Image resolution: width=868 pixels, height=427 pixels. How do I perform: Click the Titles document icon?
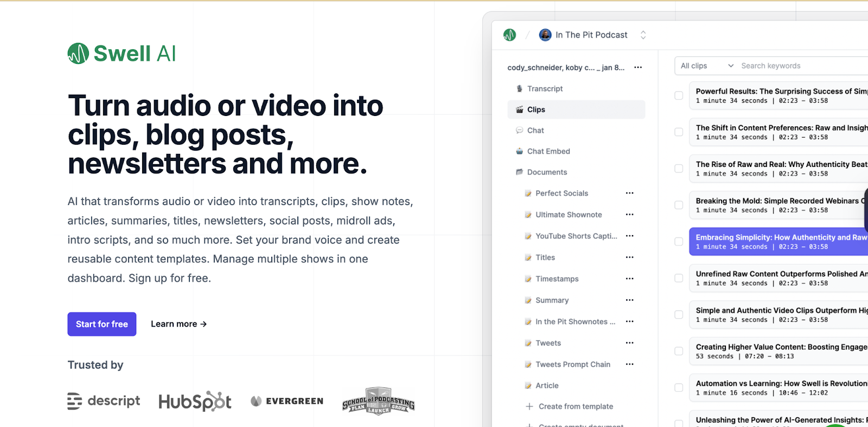(x=528, y=257)
